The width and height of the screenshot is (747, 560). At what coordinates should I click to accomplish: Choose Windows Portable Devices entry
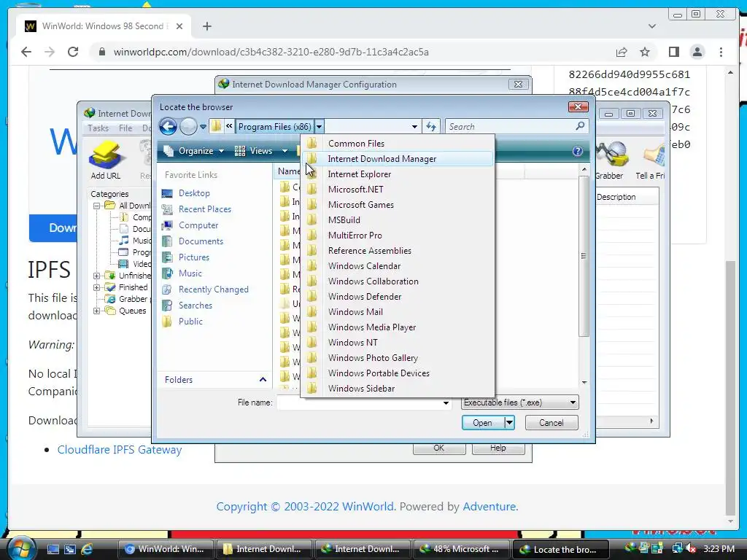(398, 373)
